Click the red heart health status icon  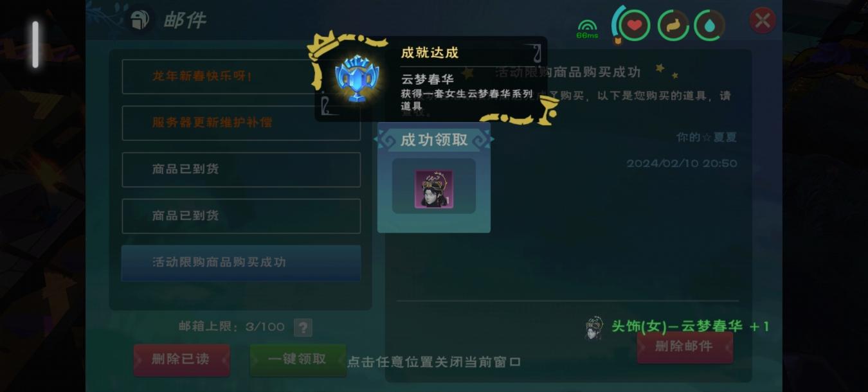point(635,26)
